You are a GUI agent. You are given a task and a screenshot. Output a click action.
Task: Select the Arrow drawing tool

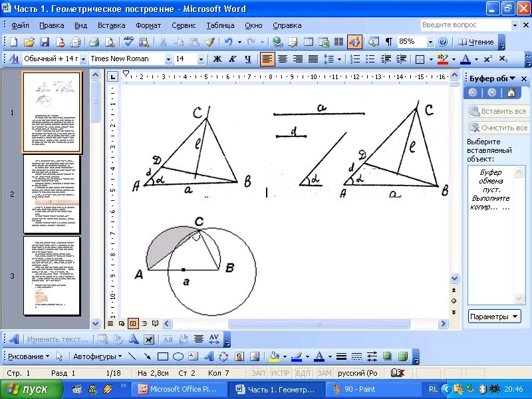click(x=147, y=356)
